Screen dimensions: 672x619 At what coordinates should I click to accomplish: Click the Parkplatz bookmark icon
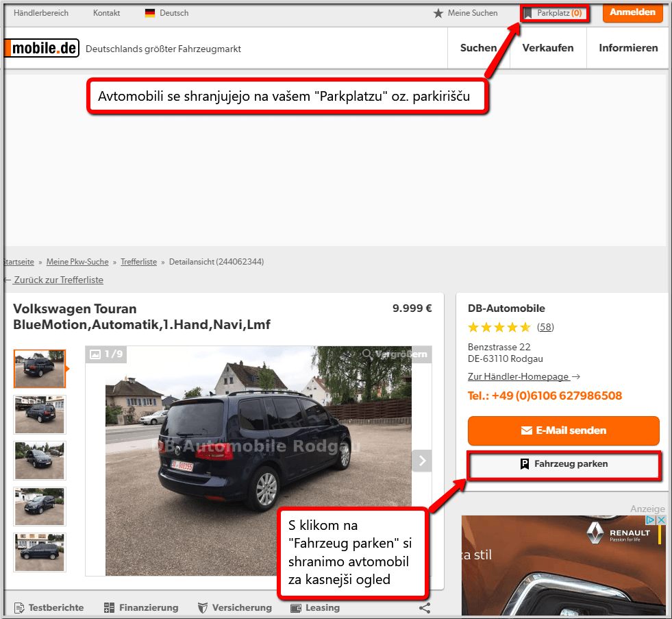(x=527, y=13)
